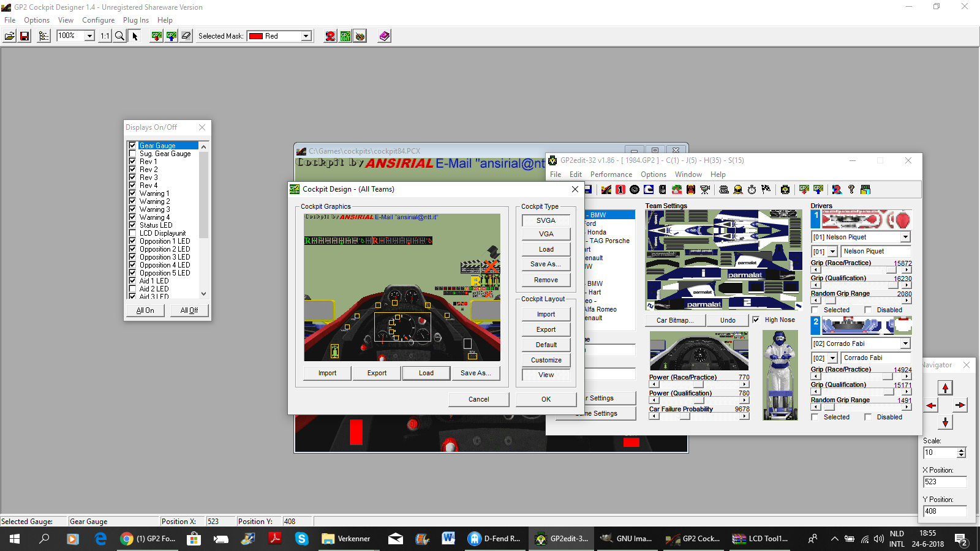
Task: Select the magnifying glass zoom tool
Action: click(x=120, y=36)
